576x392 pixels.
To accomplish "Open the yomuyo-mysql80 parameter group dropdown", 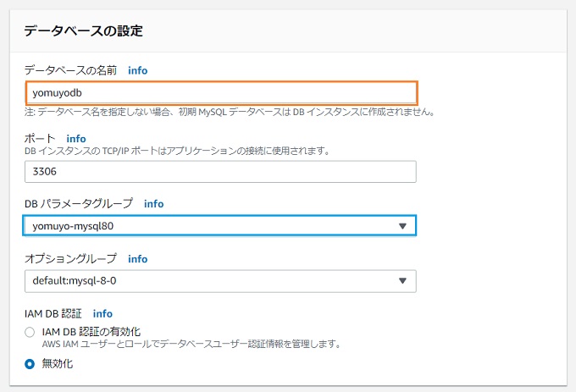I will point(219,225).
